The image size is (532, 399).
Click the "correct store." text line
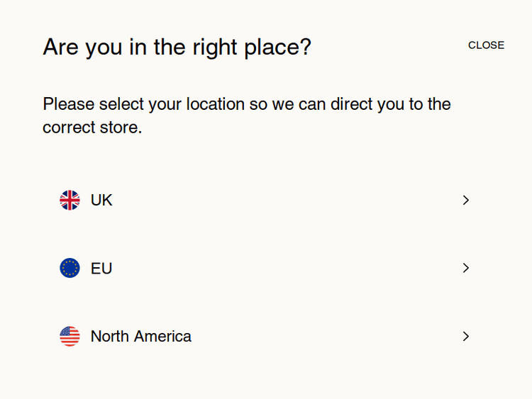click(x=92, y=128)
